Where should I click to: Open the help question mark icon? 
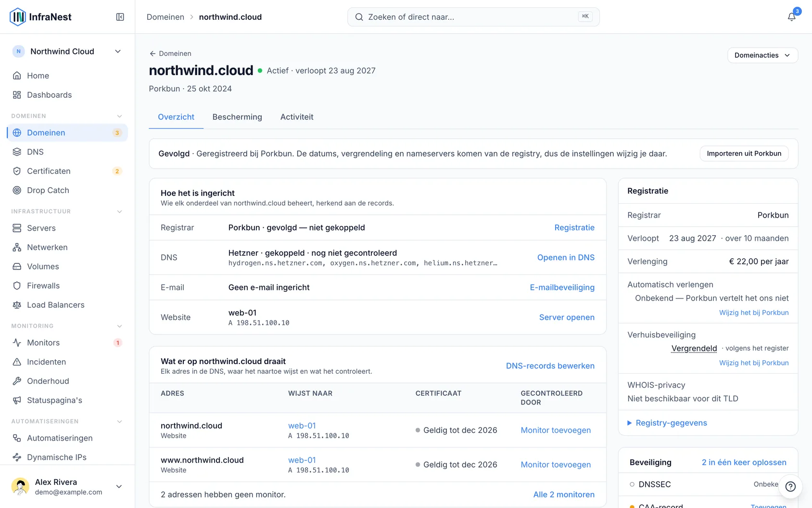tap(790, 486)
